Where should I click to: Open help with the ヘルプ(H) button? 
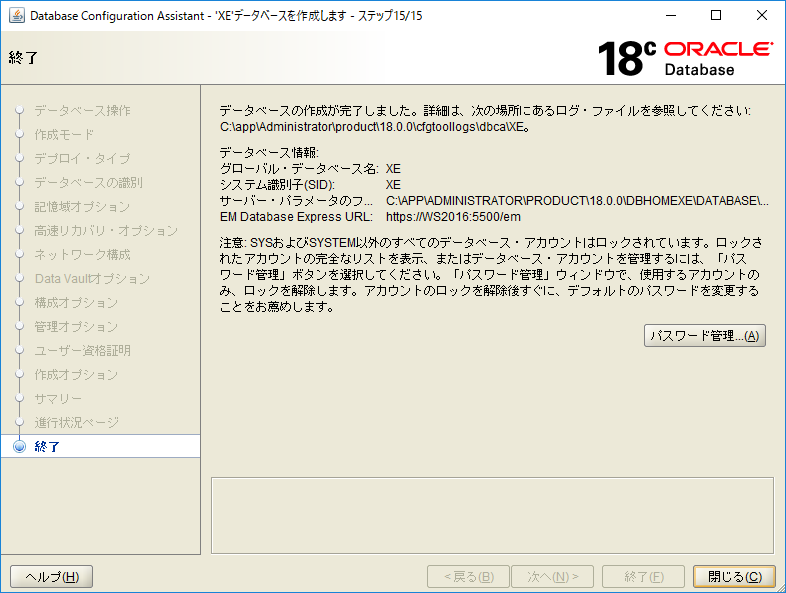[x=52, y=576]
